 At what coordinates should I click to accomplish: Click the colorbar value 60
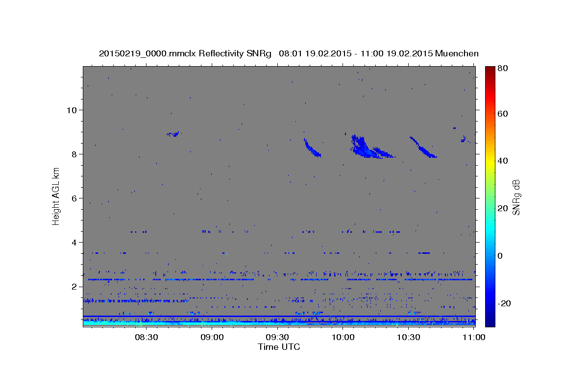pos(503,114)
